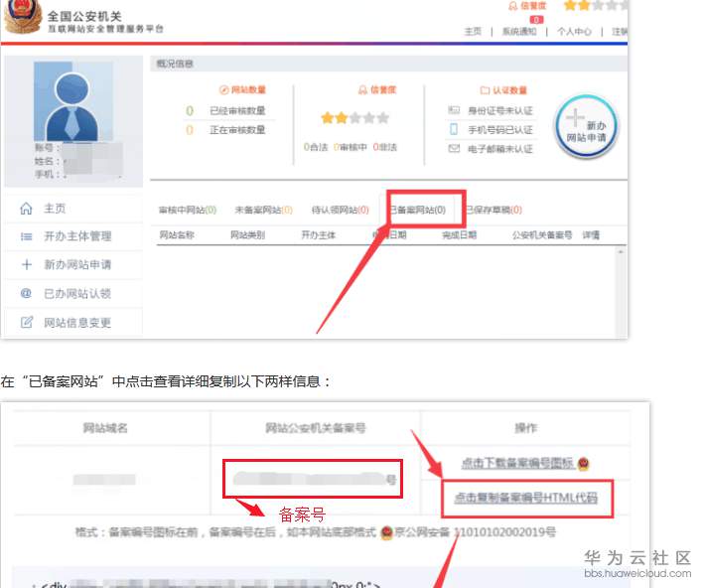Image resolution: width=705 pixels, height=588 pixels.
Task: Switch to 待认领网站(0) tab
Action: pyautogui.click(x=341, y=210)
